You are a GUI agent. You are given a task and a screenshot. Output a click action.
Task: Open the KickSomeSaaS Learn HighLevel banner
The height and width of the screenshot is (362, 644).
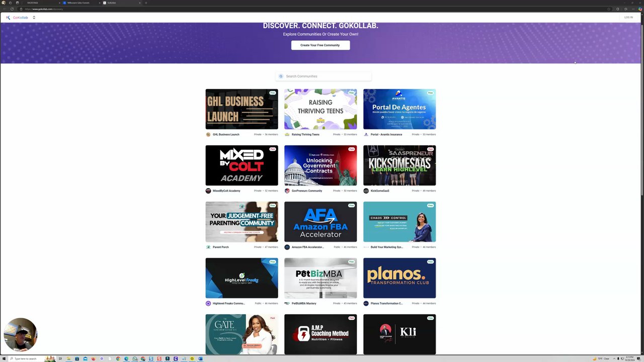399,165
